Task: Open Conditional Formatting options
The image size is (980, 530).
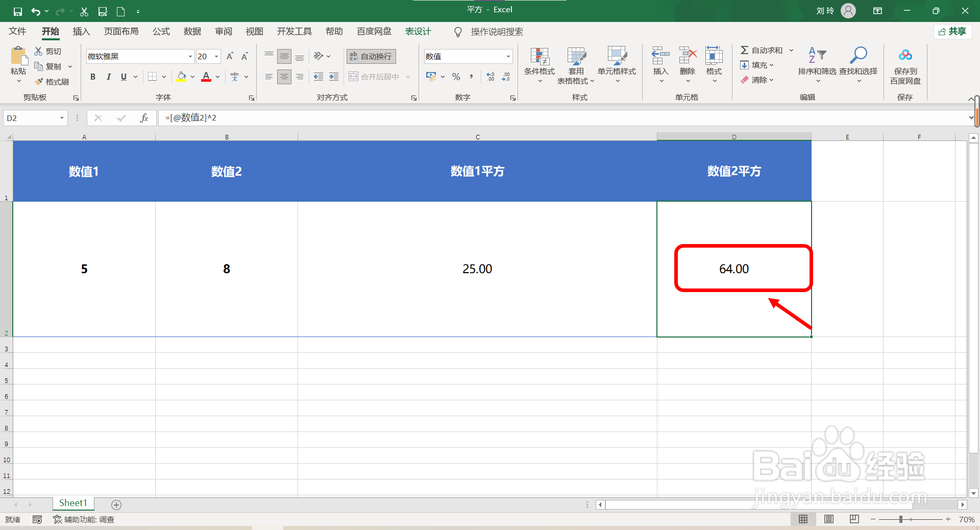Action: click(538, 65)
